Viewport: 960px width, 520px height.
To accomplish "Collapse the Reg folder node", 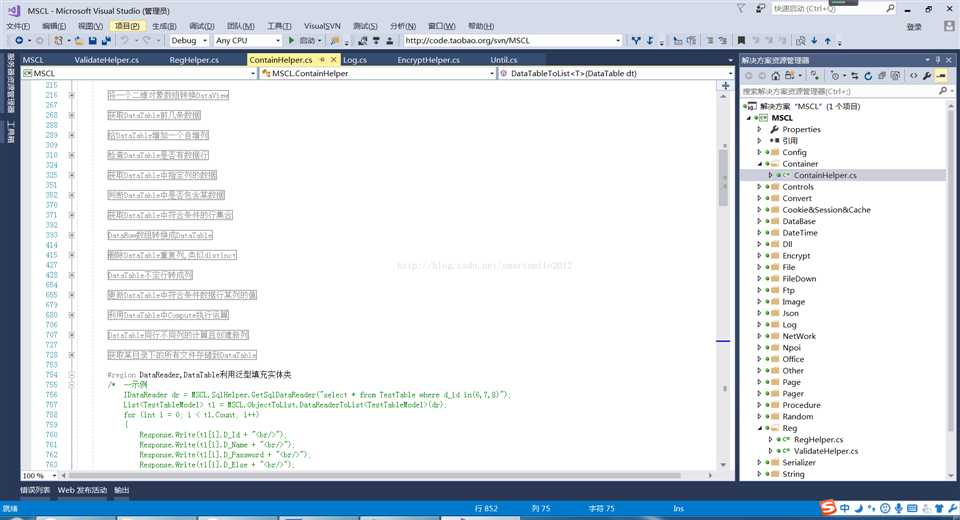I will pos(760,428).
